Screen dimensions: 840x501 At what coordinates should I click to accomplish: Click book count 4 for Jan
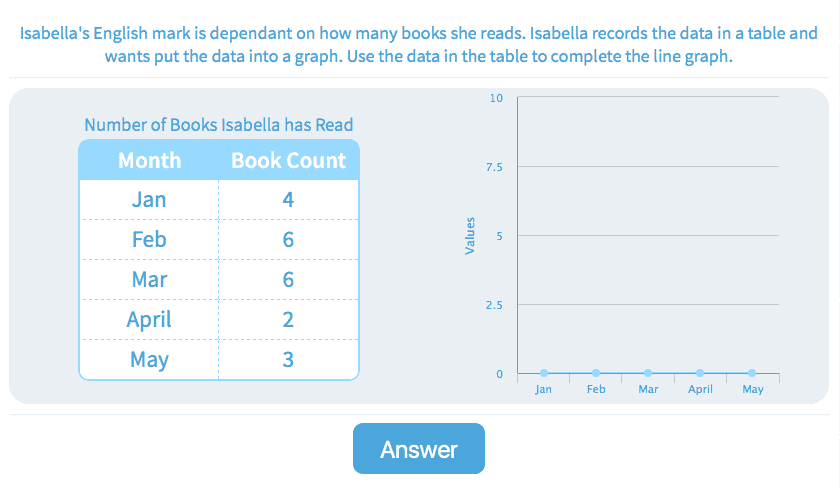[x=288, y=200]
